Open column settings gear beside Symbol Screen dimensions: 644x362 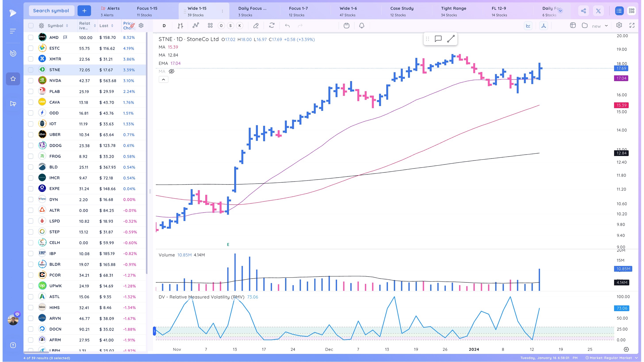(42, 25)
